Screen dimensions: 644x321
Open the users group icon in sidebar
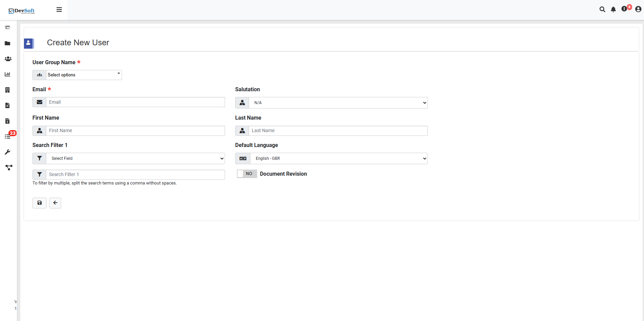click(8, 59)
